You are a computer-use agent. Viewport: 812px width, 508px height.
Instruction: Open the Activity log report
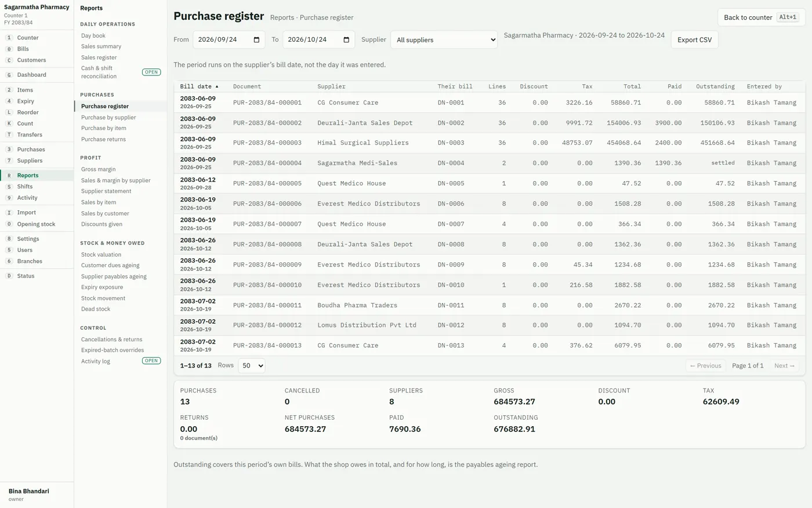click(121, 361)
